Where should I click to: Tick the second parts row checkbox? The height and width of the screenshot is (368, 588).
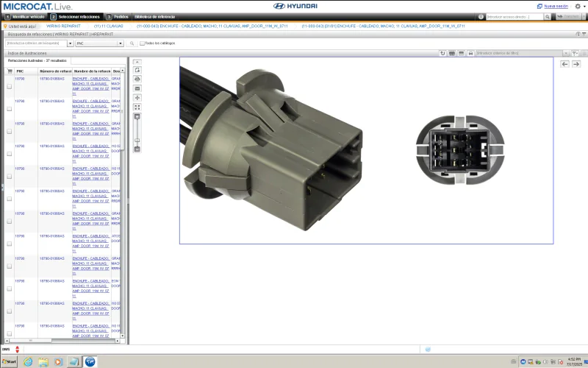(10, 109)
